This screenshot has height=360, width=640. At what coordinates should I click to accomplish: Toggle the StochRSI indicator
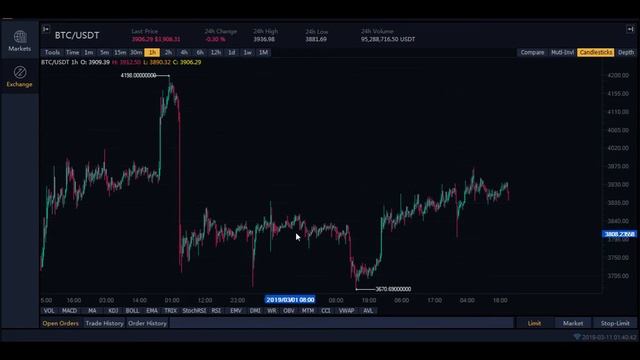pos(194,311)
